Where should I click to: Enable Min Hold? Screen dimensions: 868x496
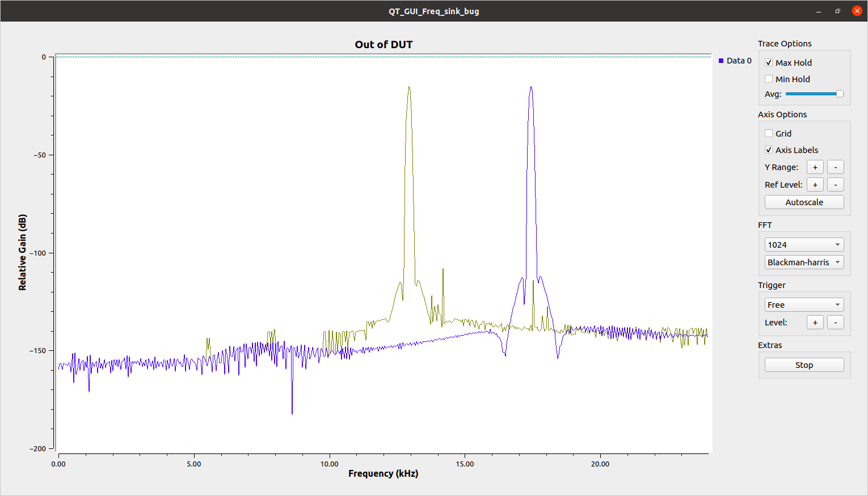769,79
